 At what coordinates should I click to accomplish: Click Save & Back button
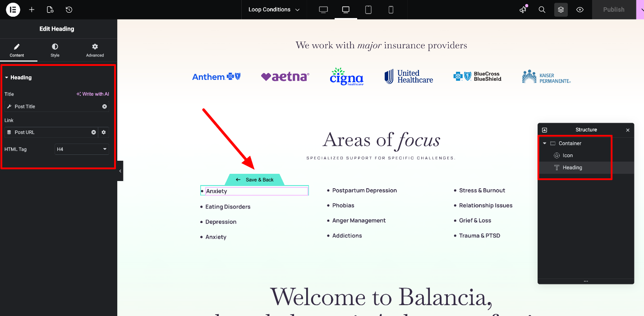tap(255, 180)
